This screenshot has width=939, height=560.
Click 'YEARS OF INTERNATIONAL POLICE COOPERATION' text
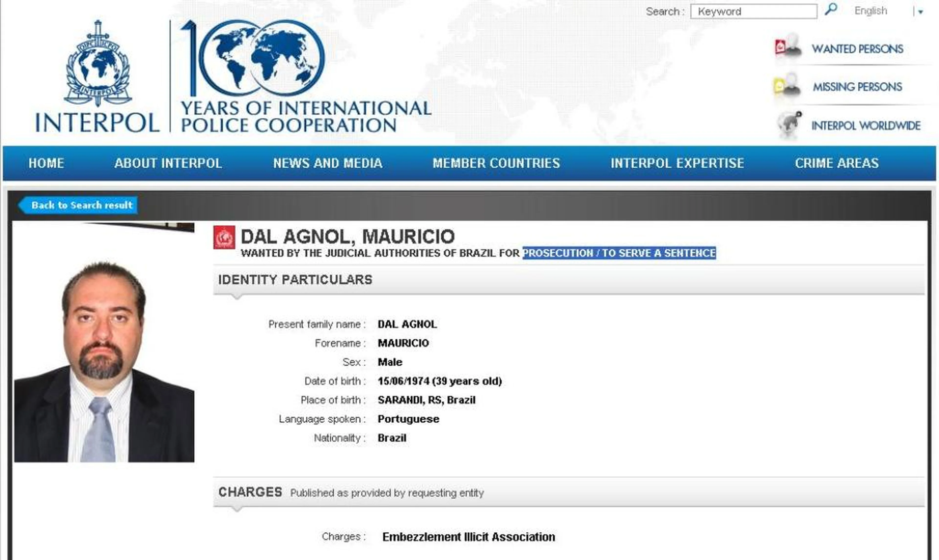[x=306, y=117]
